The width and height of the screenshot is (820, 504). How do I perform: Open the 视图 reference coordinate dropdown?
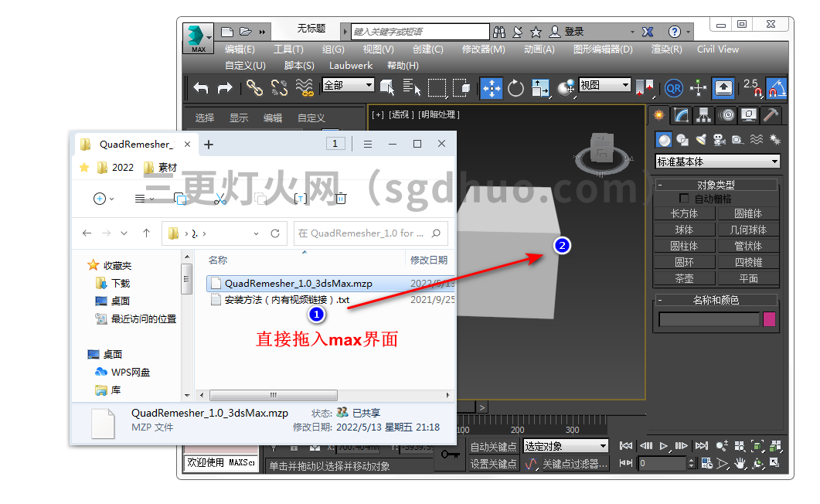coord(605,85)
